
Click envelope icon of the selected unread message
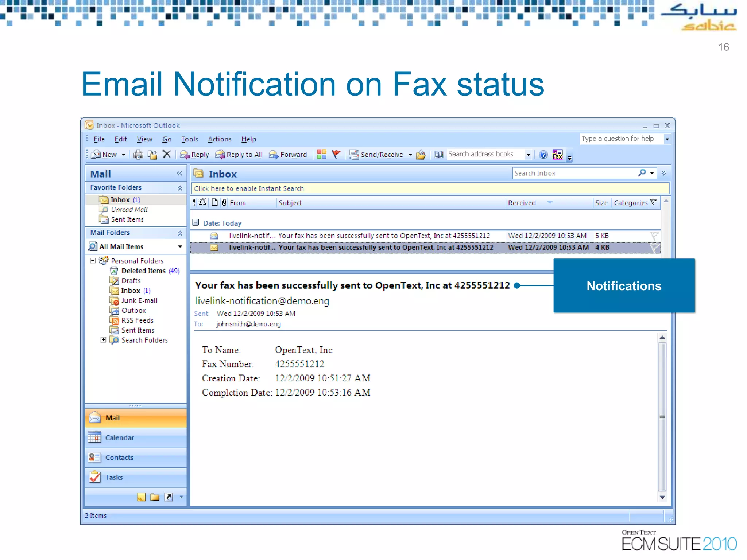[214, 248]
